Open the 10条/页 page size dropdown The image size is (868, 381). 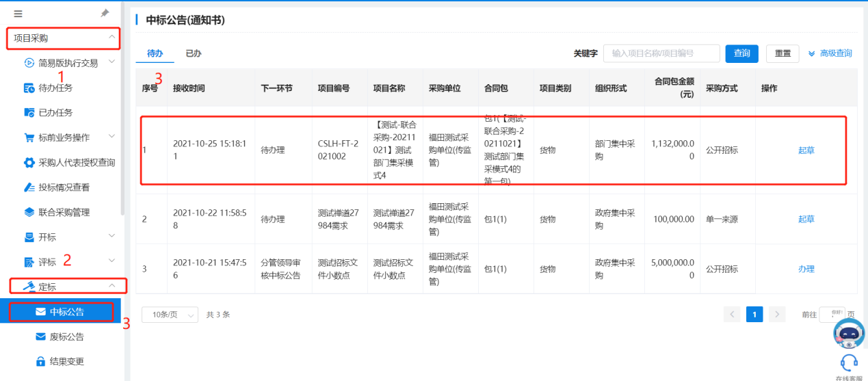click(x=170, y=315)
